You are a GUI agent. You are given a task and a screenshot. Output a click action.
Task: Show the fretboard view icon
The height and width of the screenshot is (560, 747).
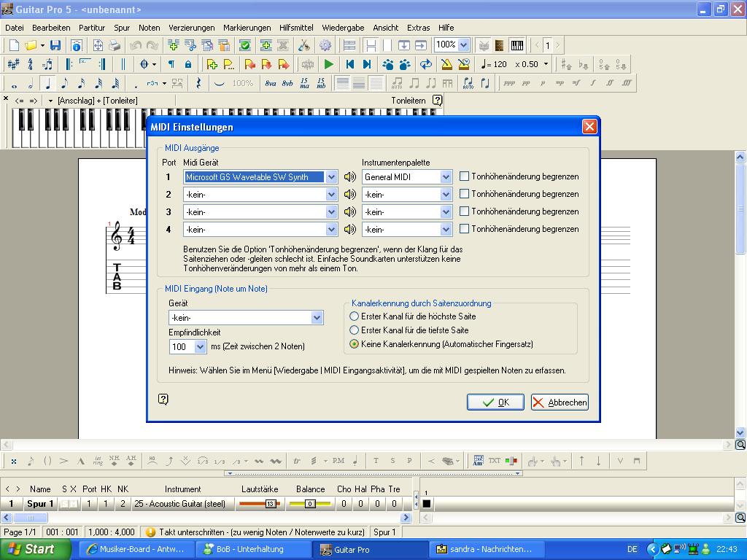point(499,45)
